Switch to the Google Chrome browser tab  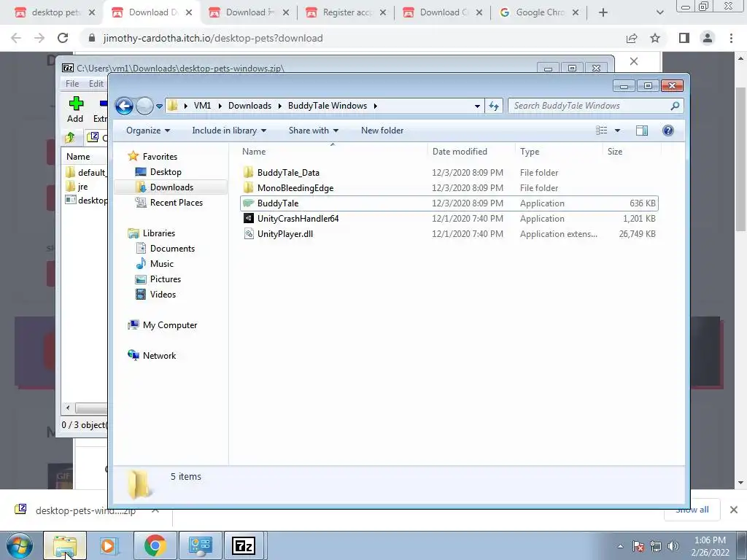point(540,12)
